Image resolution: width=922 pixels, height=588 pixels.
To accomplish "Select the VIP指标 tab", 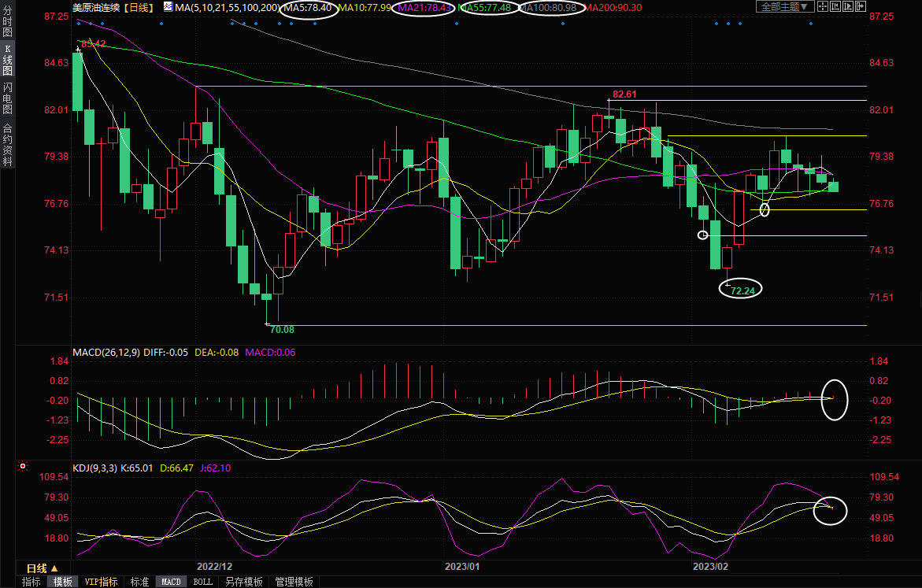I will pyautogui.click(x=102, y=582).
